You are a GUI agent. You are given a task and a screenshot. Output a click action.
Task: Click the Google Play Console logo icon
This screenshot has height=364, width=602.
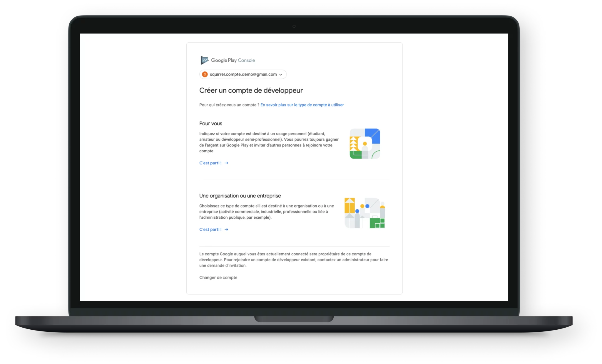pos(204,60)
